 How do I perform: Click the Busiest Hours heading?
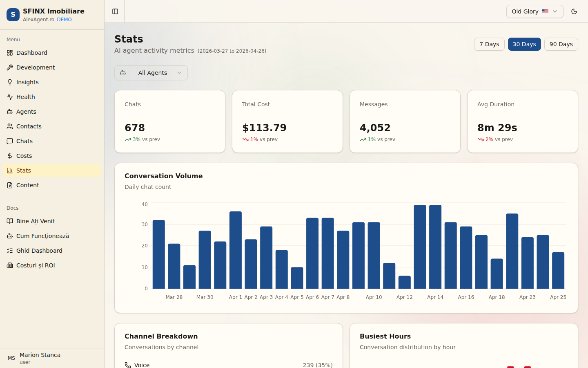tap(385, 336)
